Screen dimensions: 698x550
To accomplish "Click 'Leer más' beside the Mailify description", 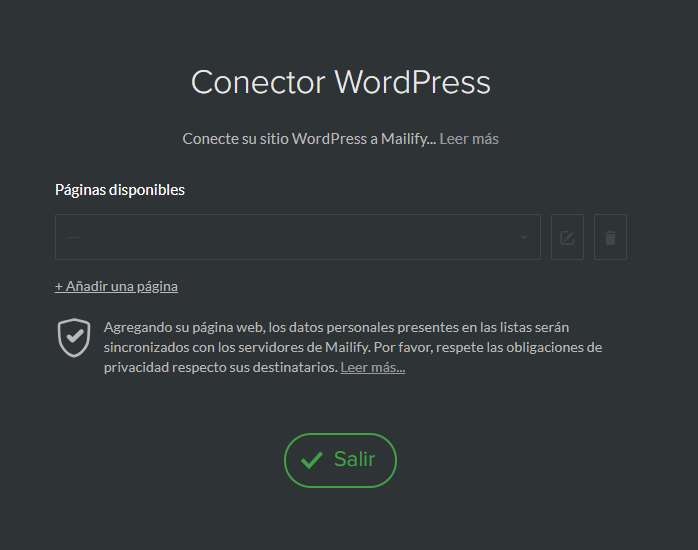I will [469, 139].
